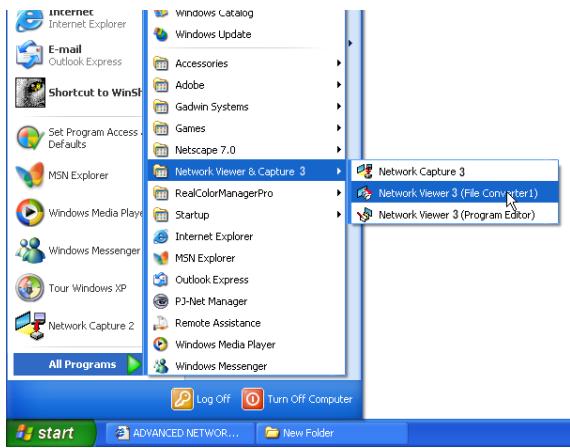Click the Set Program Access and Defaults icon
This screenshot has height=448, width=570.
30,138
